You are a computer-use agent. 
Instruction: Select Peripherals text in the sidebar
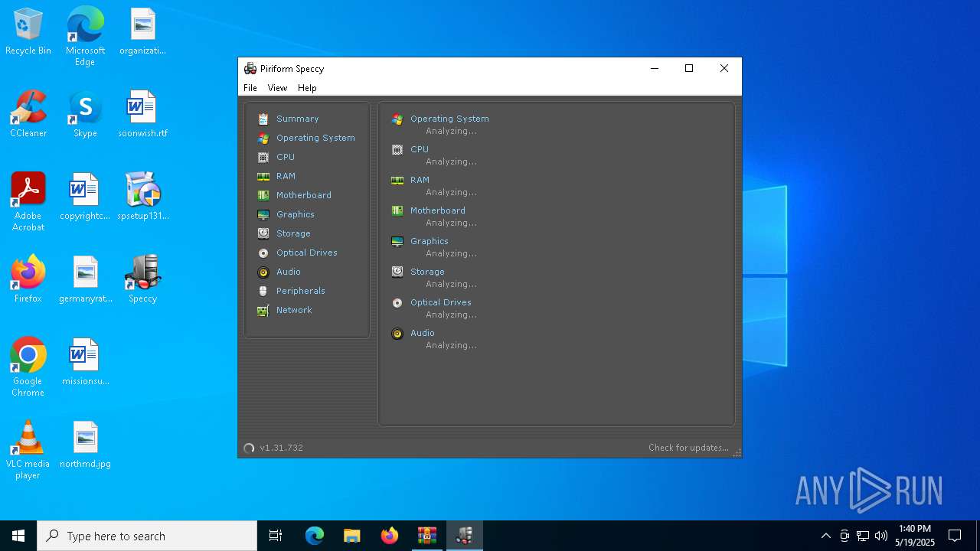(301, 291)
